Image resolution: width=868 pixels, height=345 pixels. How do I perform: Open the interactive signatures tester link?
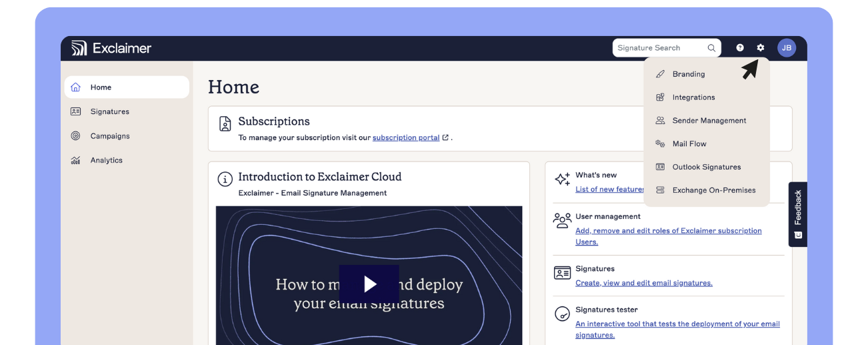(x=677, y=330)
